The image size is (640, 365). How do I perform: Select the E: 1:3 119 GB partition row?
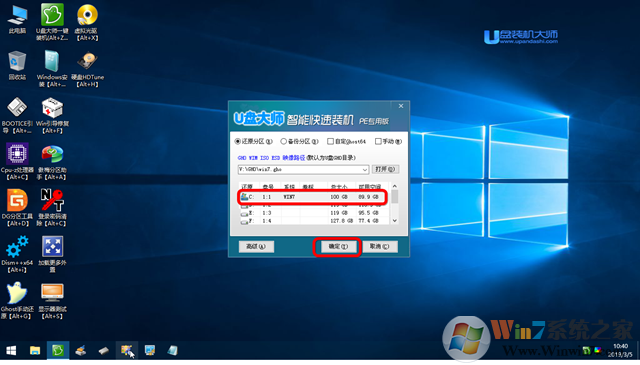[314, 213]
